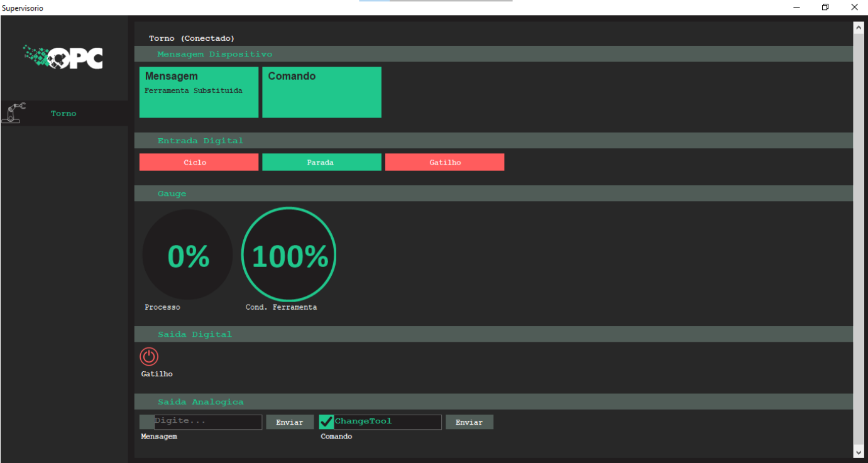Send the ChangeTool command with Enviar

(470, 422)
